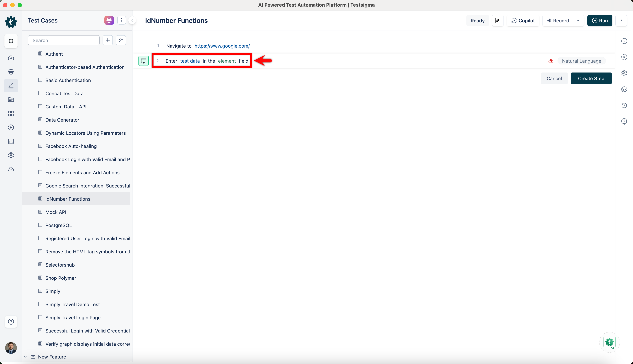Open the step comment icon beside step 2
The width and height of the screenshot is (633, 364).
pos(143,61)
